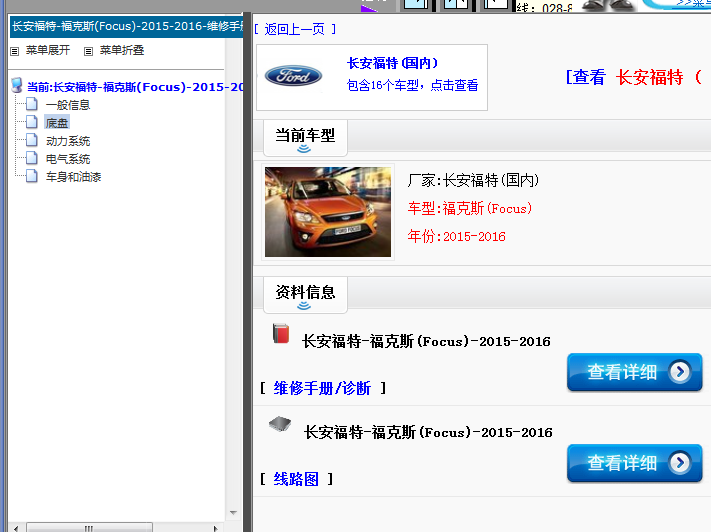The height and width of the screenshot is (532, 711).
Task: Open 线路图 link
Action: coord(296,479)
